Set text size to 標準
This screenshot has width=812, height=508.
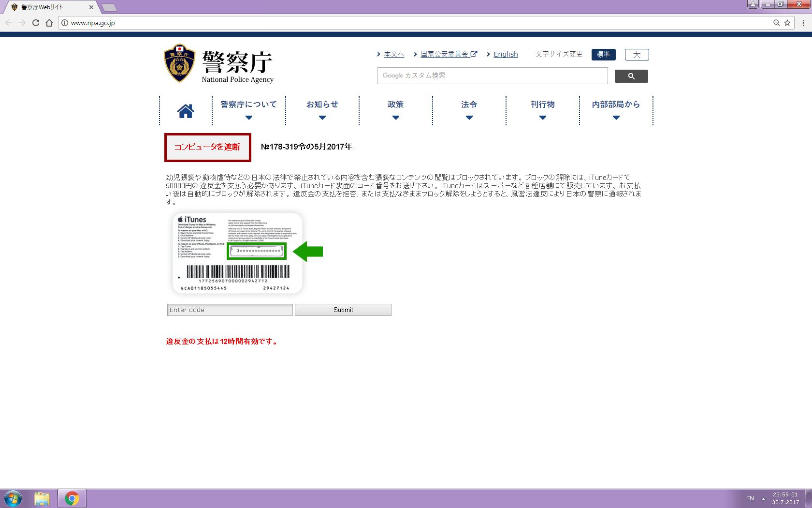[x=603, y=55]
